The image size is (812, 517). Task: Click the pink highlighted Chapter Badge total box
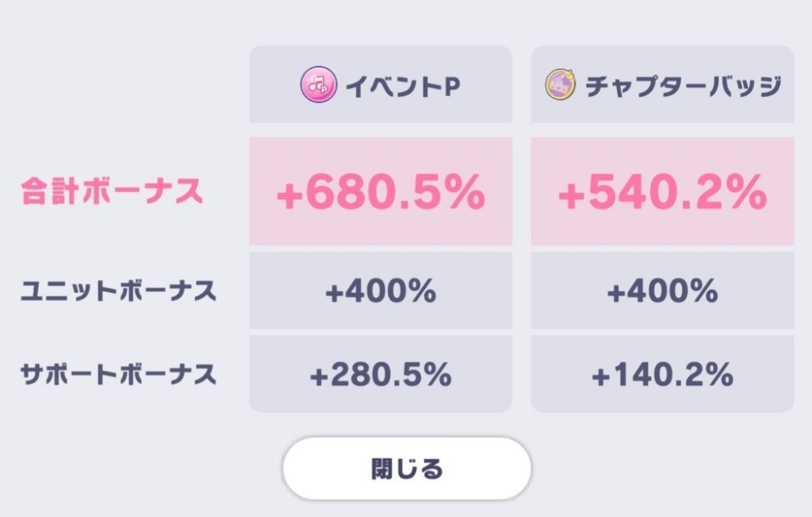[662, 191]
